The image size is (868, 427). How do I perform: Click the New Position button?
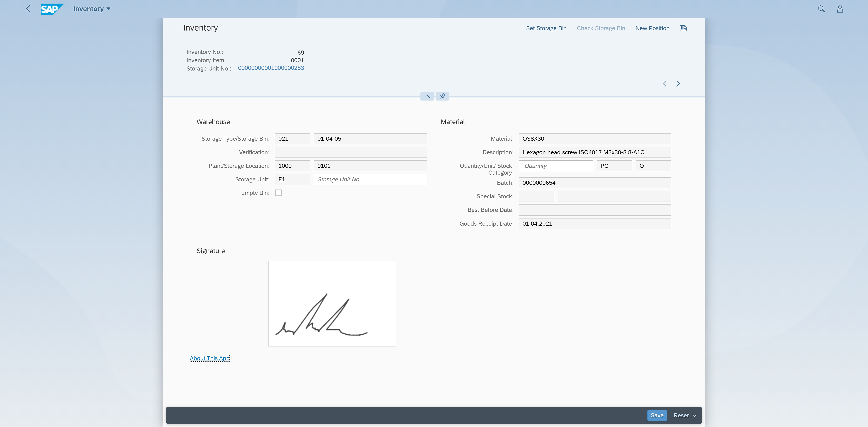pos(652,28)
